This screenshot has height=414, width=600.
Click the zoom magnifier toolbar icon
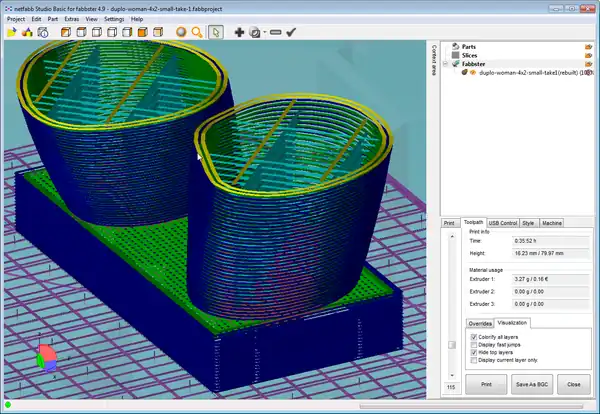(x=198, y=32)
